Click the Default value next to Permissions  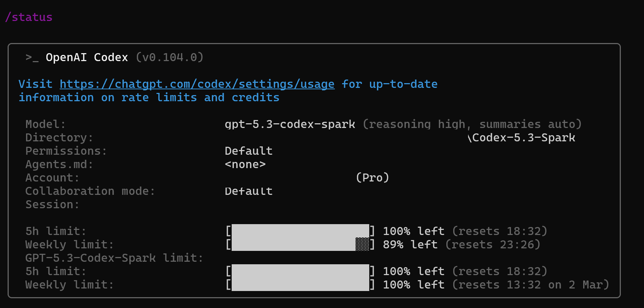[248, 151]
